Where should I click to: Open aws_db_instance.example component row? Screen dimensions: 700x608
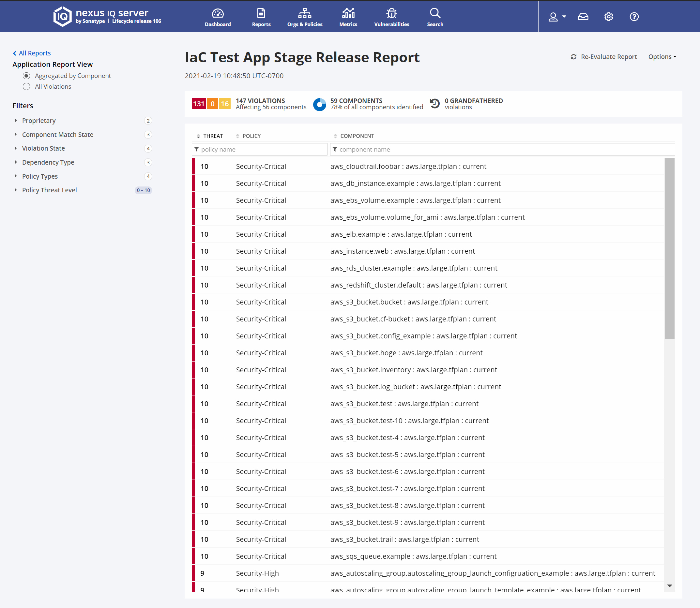(428, 183)
